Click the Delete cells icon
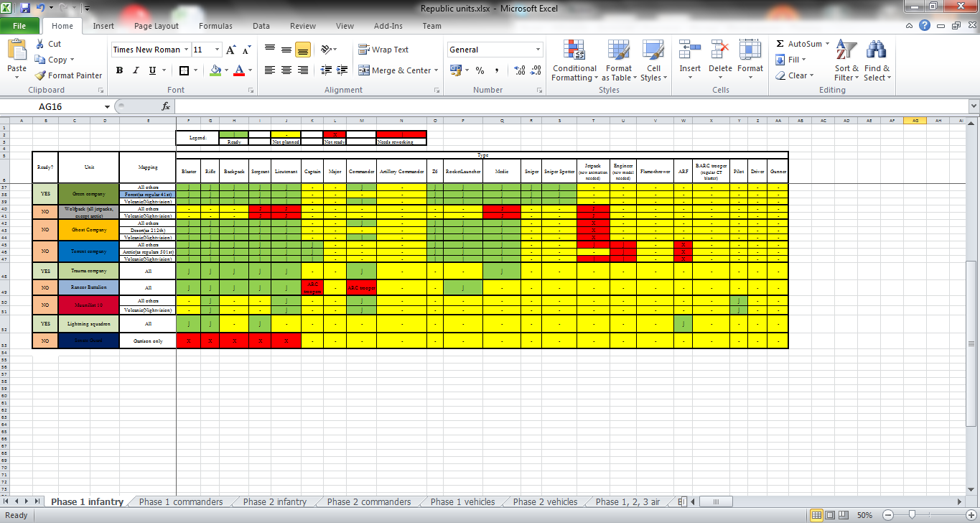 tap(720, 50)
